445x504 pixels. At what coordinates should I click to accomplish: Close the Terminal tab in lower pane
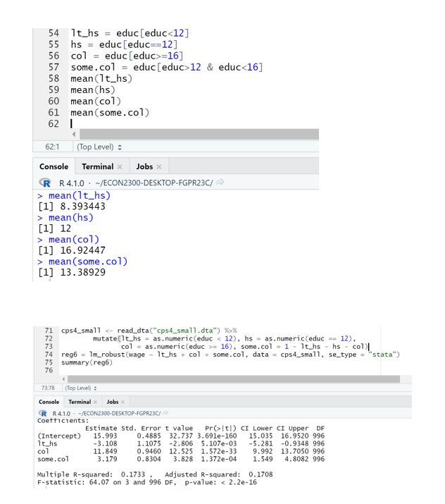95,402
